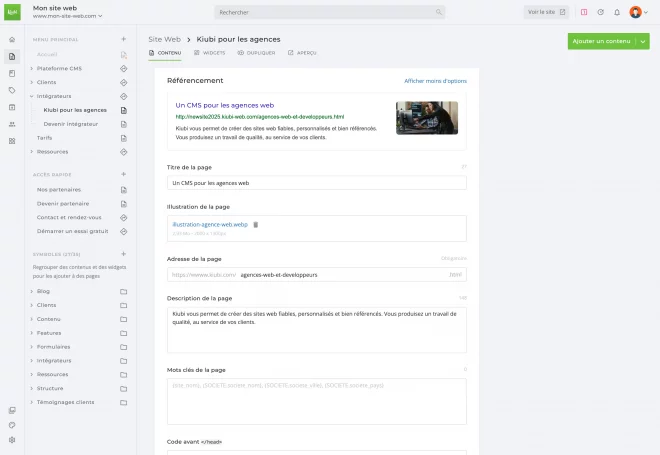Screen dimensions: 660x455
Task: Click the search magnifier icon
Action: pos(439,12)
